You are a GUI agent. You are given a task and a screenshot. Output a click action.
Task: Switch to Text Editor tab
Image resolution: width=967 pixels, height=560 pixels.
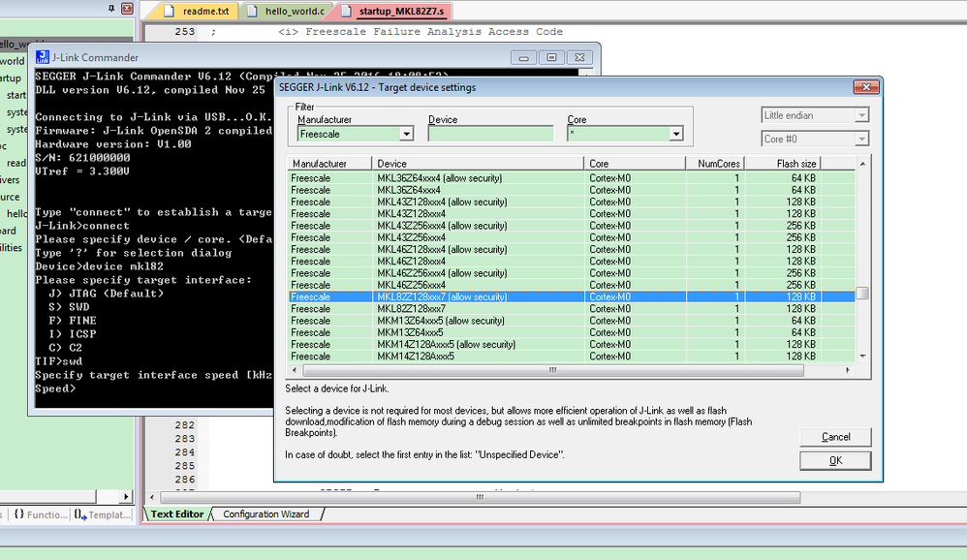tap(177, 513)
